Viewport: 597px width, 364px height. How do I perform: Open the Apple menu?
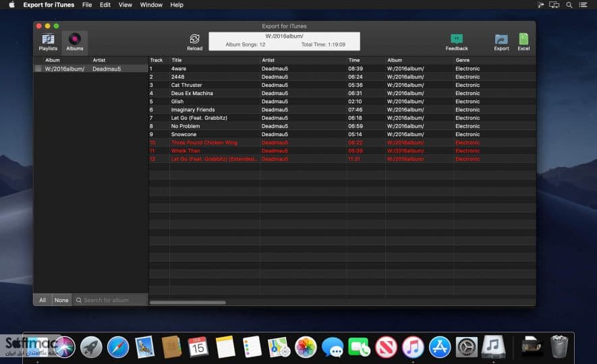pyautogui.click(x=11, y=5)
